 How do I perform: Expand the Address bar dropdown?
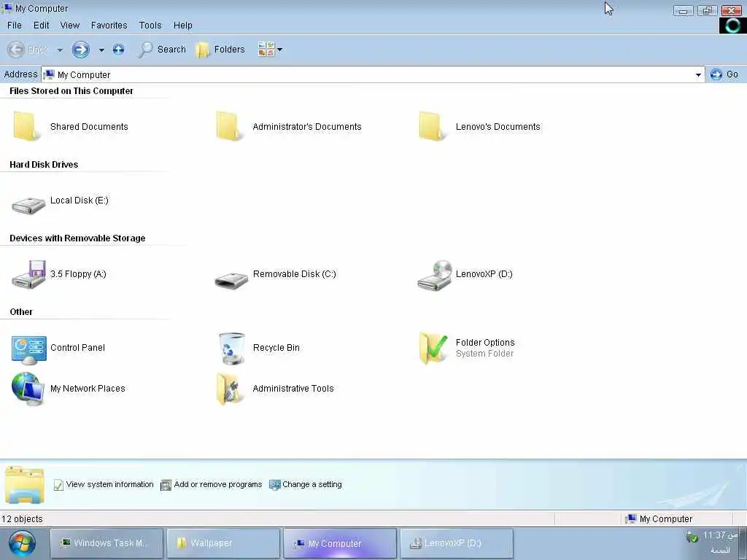698,75
